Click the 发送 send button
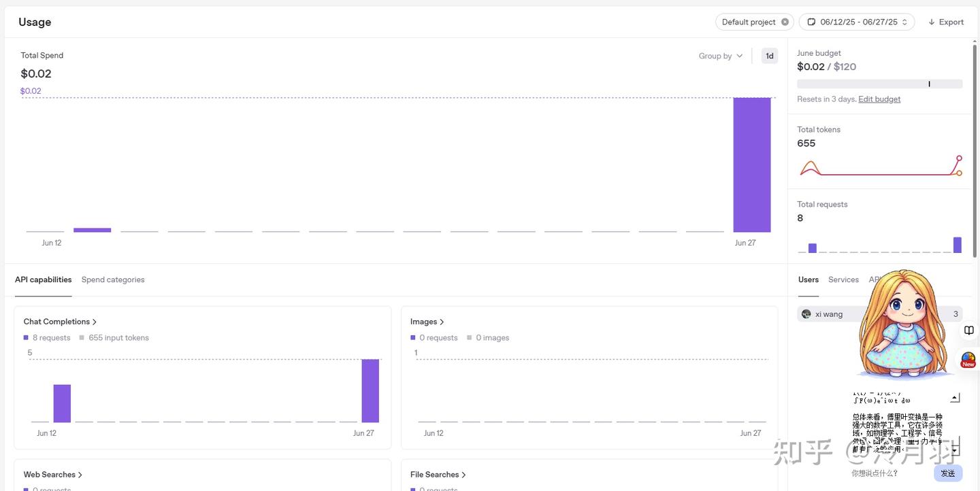Screen dimensions: 980x491 pyautogui.click(x=948, y=473)
